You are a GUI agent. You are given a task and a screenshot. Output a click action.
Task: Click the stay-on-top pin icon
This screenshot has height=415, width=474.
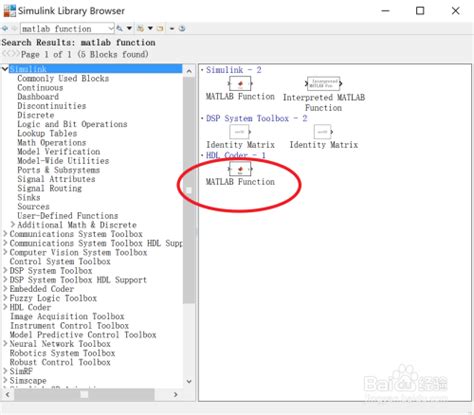pyautogui.click(x=172, y=28)
